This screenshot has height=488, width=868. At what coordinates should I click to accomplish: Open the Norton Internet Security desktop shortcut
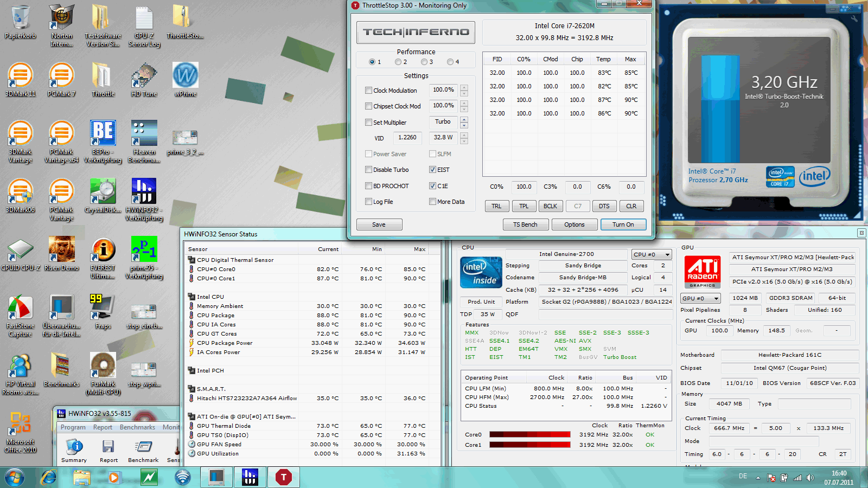pyautogui.click(x=61, y=25)
